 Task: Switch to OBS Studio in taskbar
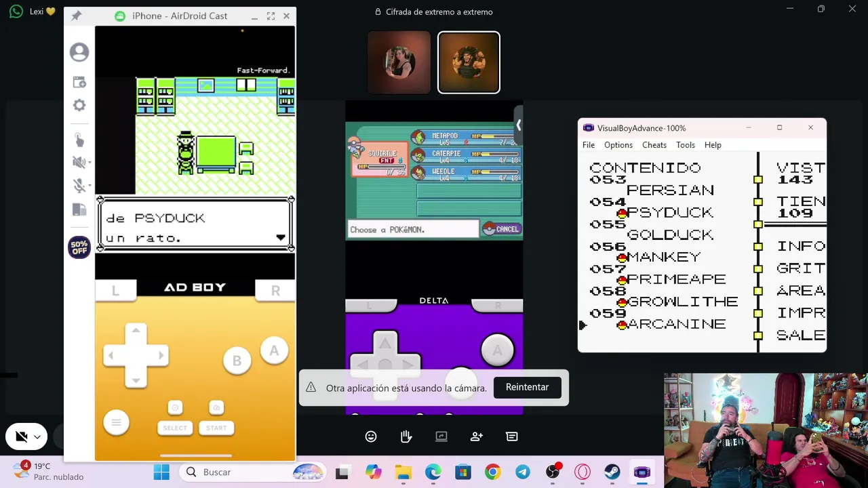click(553, 472)
